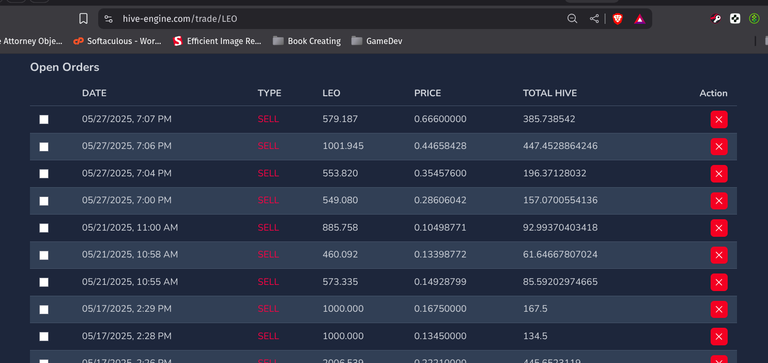Viewport: 768px width, 363px height.
Task: Click the share icon in address bar
Action: click(594, 19)
